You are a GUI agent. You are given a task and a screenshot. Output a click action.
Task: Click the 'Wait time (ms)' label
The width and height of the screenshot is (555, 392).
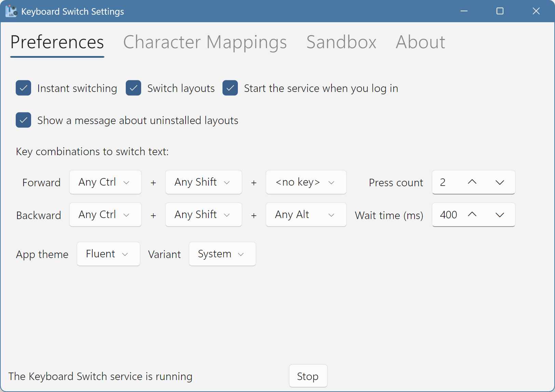tap(389, 215)
